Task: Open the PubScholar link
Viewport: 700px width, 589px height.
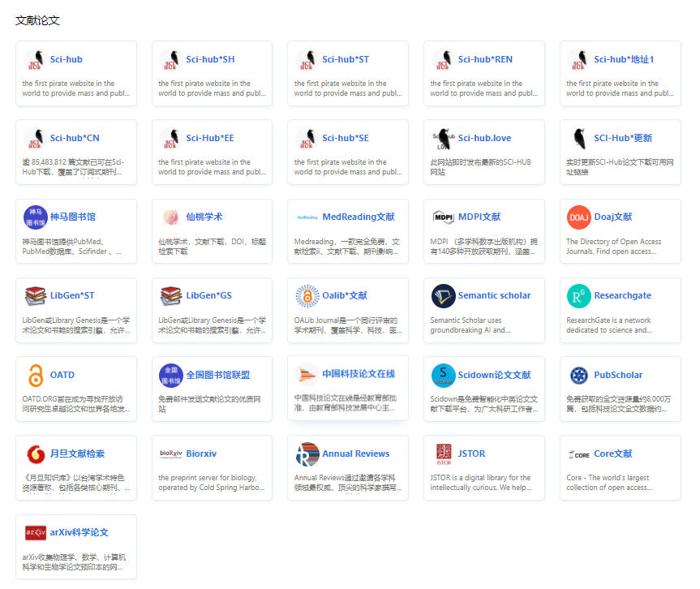Action: [618, 375]
